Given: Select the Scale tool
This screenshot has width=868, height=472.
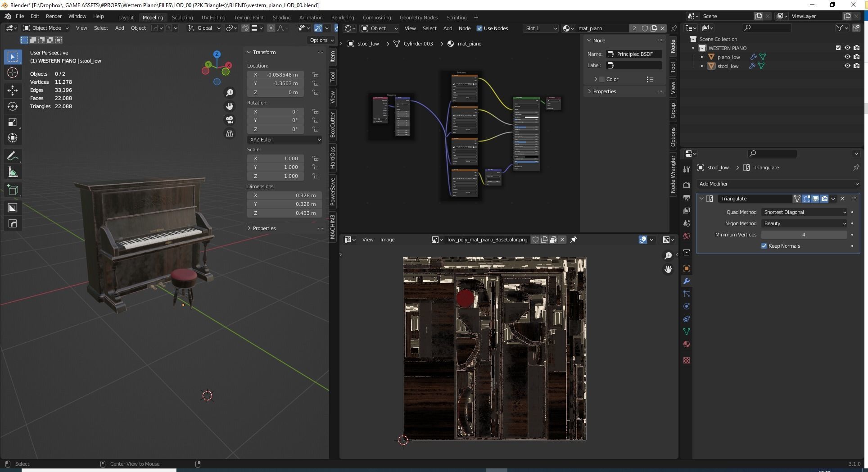Looking at the screenshot, I should click(13, 123).
